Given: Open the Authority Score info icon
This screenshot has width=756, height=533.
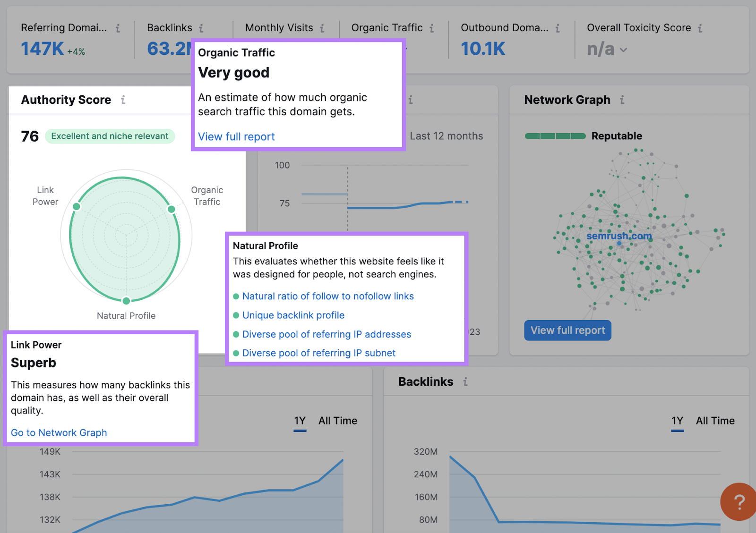Looking at the screenshot, I should pyautogui.click(x=123, y=100).
